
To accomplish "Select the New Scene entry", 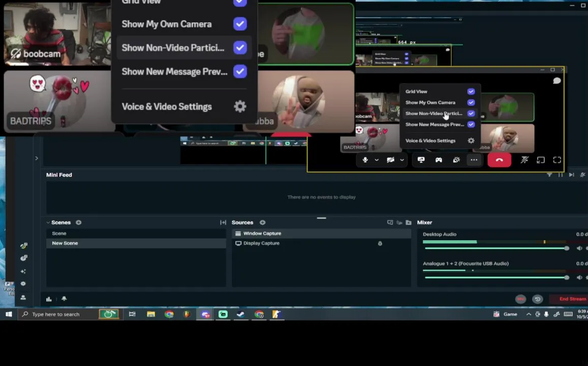I will [x=136, y=243].
